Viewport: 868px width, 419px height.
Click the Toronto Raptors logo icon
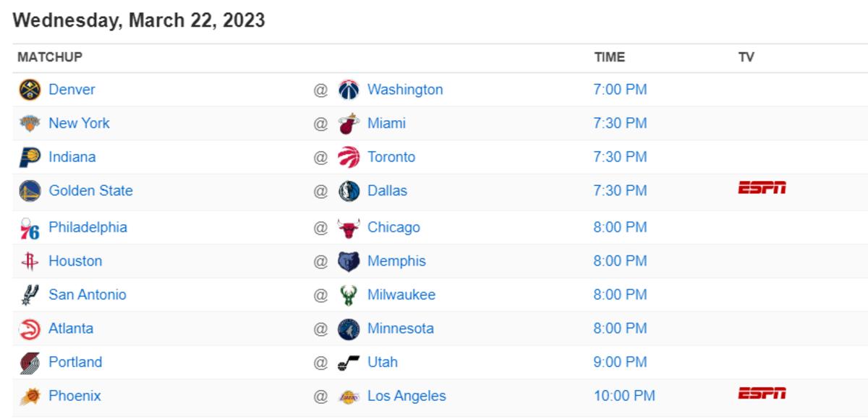pyautogui.click(x=349, y=157)
